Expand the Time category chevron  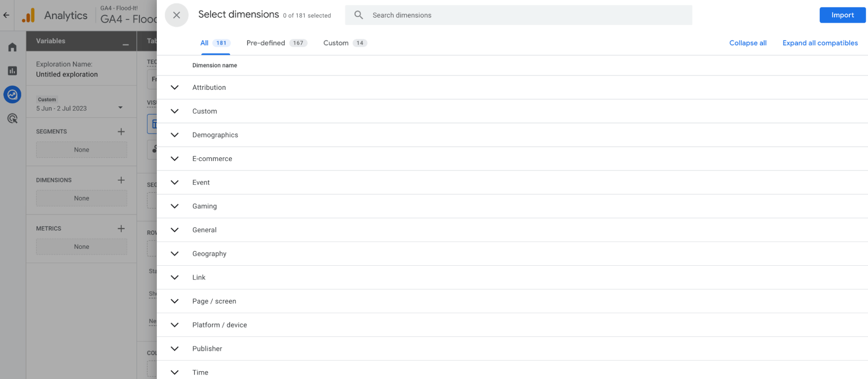click(x=175, y=372)
